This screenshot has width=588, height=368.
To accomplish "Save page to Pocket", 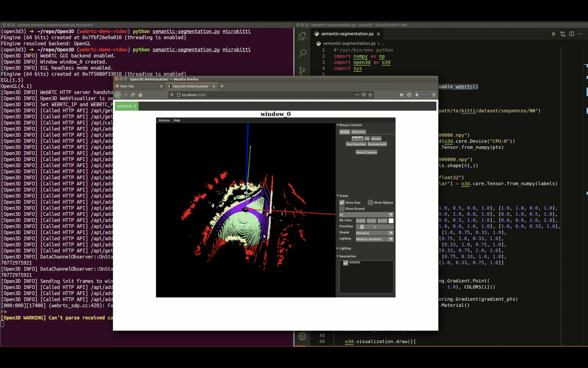I will (364, 95).
